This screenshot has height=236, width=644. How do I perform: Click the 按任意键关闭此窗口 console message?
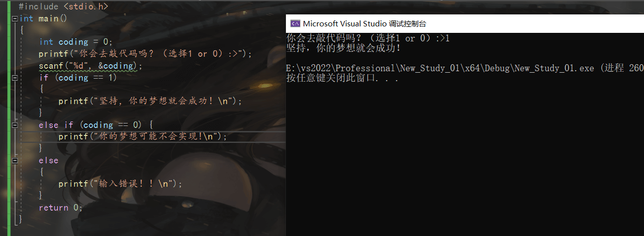coord(342,78)
